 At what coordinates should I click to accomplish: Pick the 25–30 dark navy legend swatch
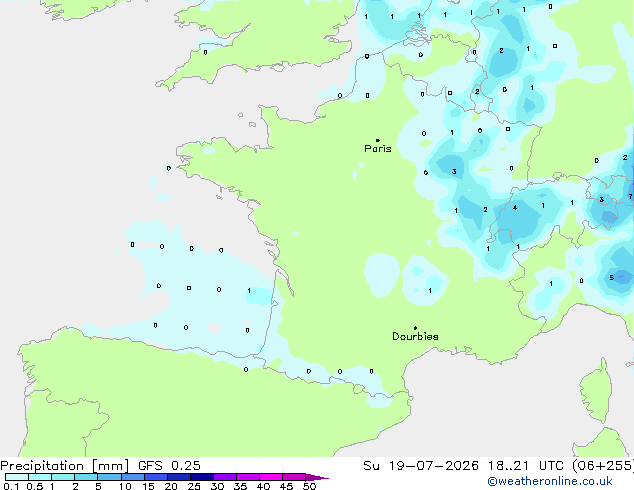[202, 477]
